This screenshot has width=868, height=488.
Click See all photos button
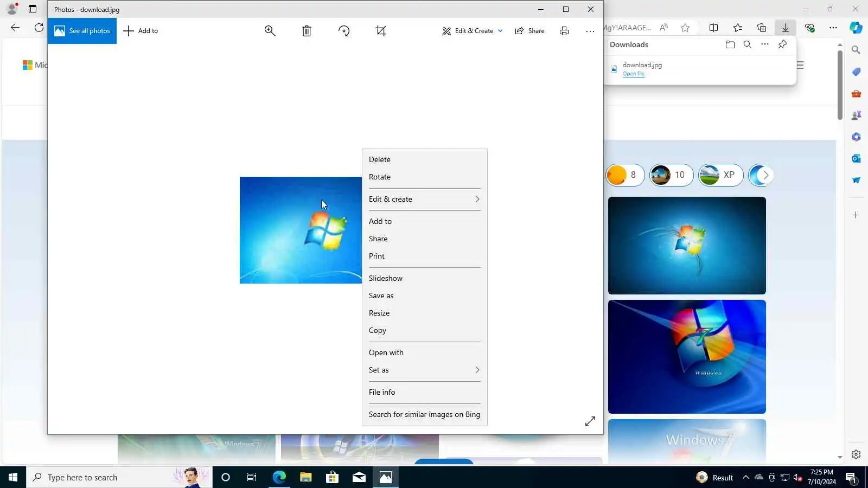coord(82,31)
